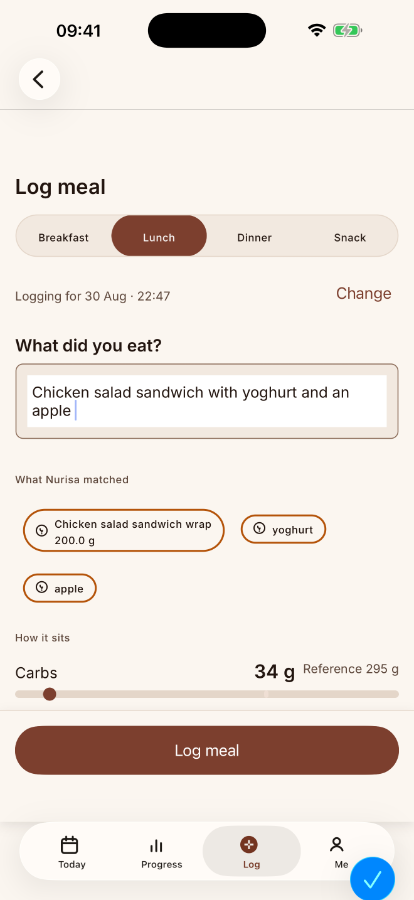Select the Breakfast meal option
Viewport: 414px width, 900px height.
coord(64,237)
